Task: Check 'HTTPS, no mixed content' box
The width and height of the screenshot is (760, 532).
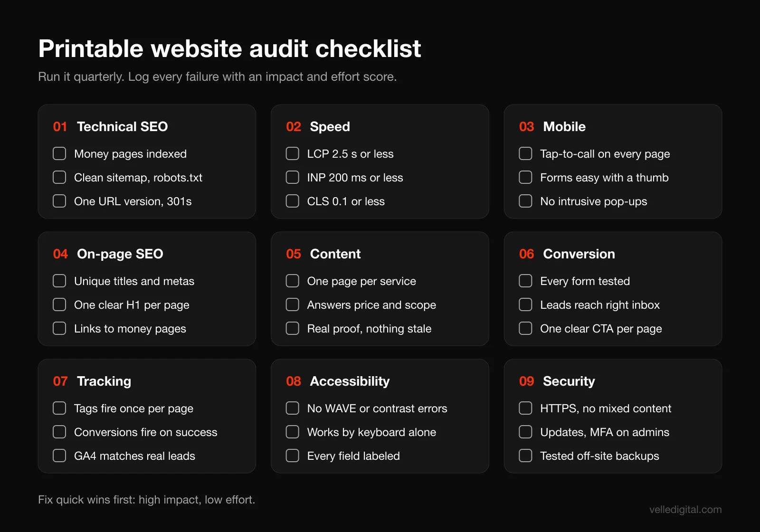Action: tap(525, 408)
